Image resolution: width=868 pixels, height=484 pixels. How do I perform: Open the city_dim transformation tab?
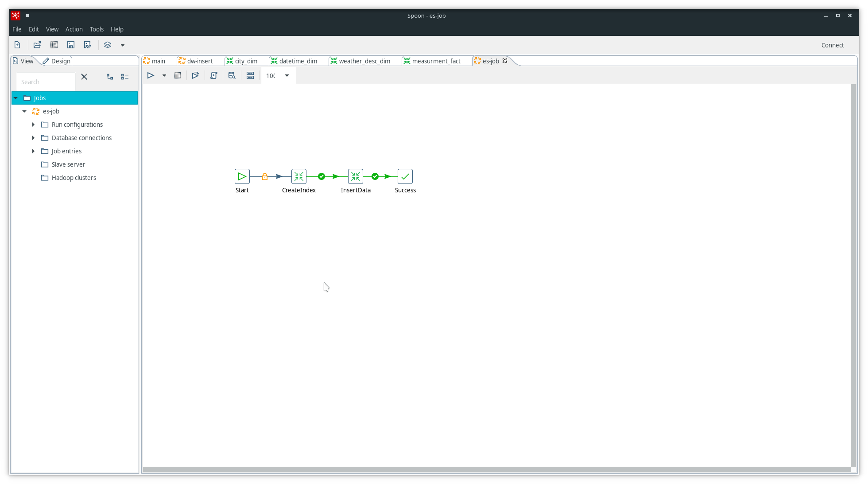(x=242, y=61)
